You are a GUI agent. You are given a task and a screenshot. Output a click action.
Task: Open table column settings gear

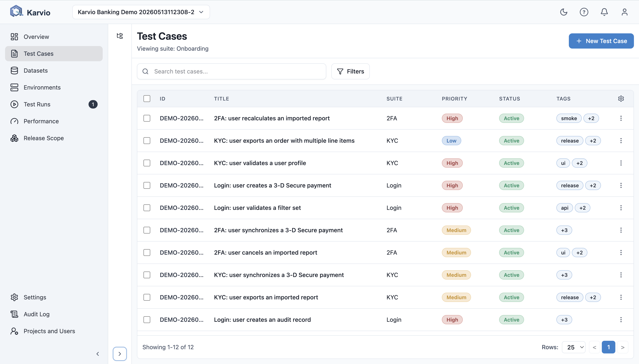point(621,99)
